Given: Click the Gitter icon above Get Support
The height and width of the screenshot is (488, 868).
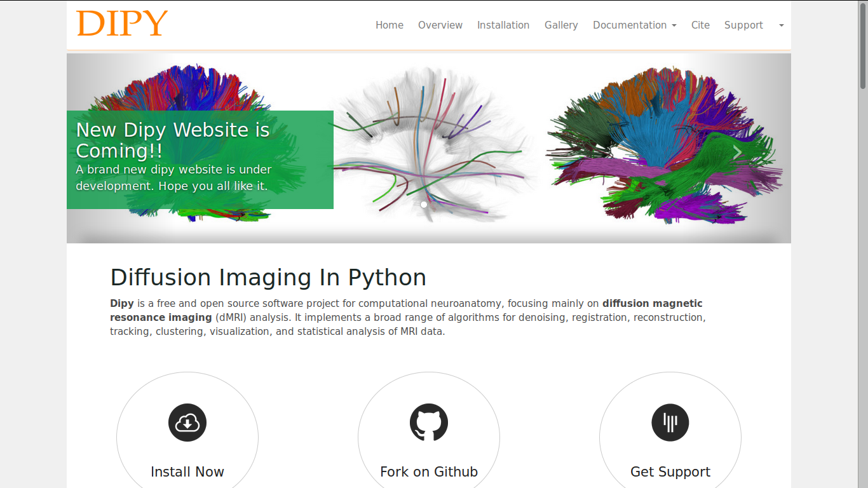Looking at the screenshot, I should pyautogui.click(x=670, y=423).
